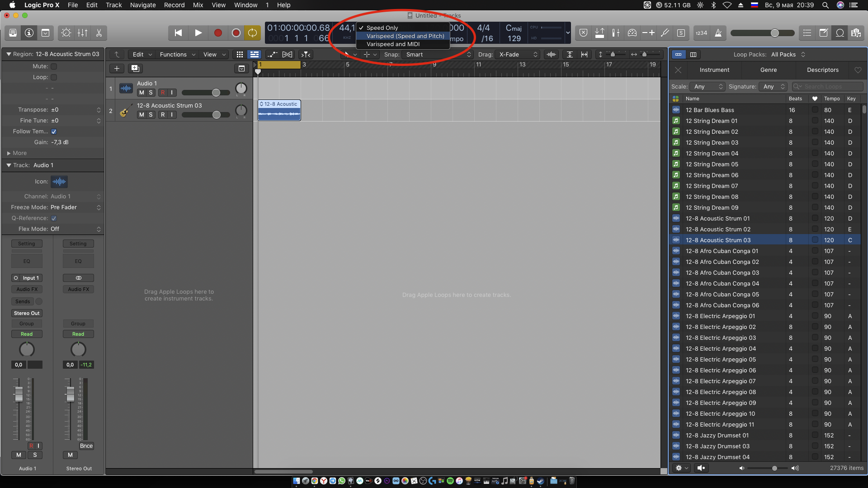Toggle the Follow Tempo checkbox

[x=54, y=131]
